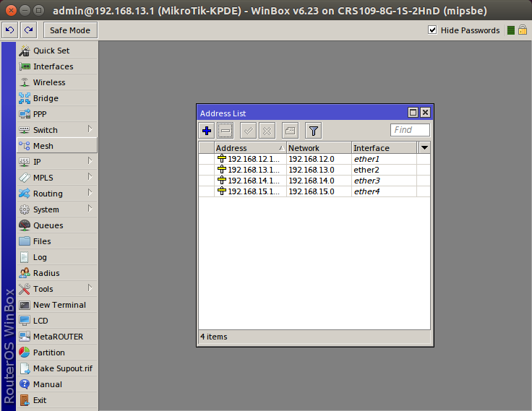Viewport: 532px width, 411px height.
Task: Remove address with the minus button
Action: pos(226,131)
